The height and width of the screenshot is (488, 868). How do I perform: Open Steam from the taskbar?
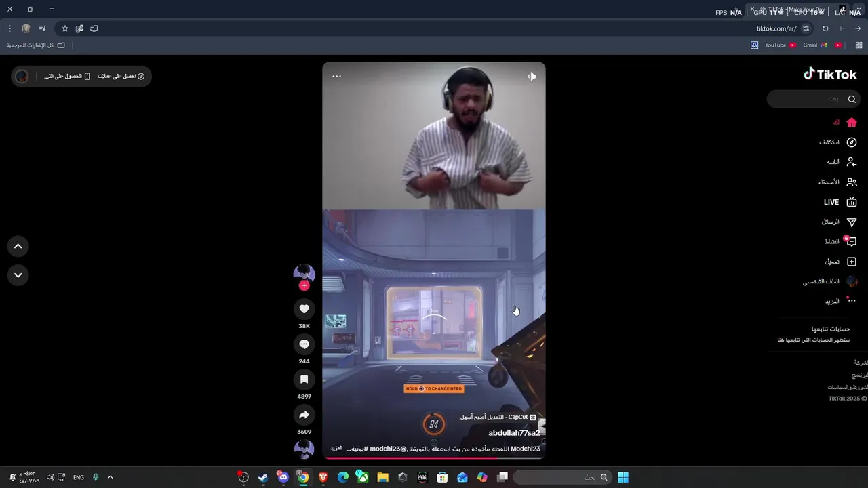tap(263, 477)
